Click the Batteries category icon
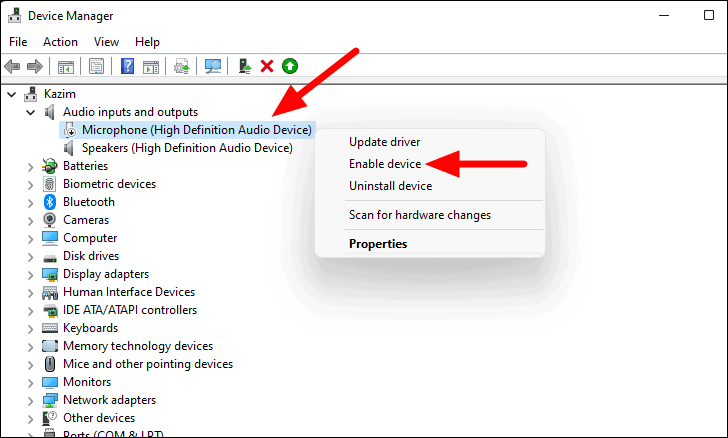Image resolution: width=728 pixels, height=438 pixels. pyautogui.click(x=49, y=166)
